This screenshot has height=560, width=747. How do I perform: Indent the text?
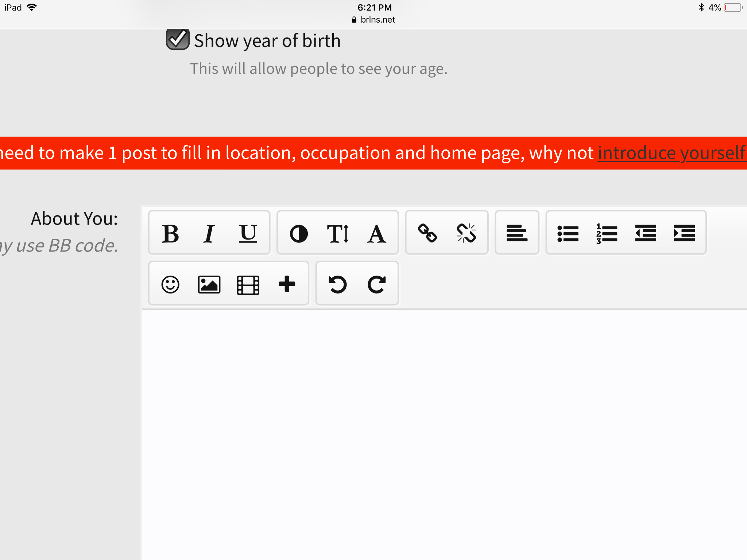[685, 233]
